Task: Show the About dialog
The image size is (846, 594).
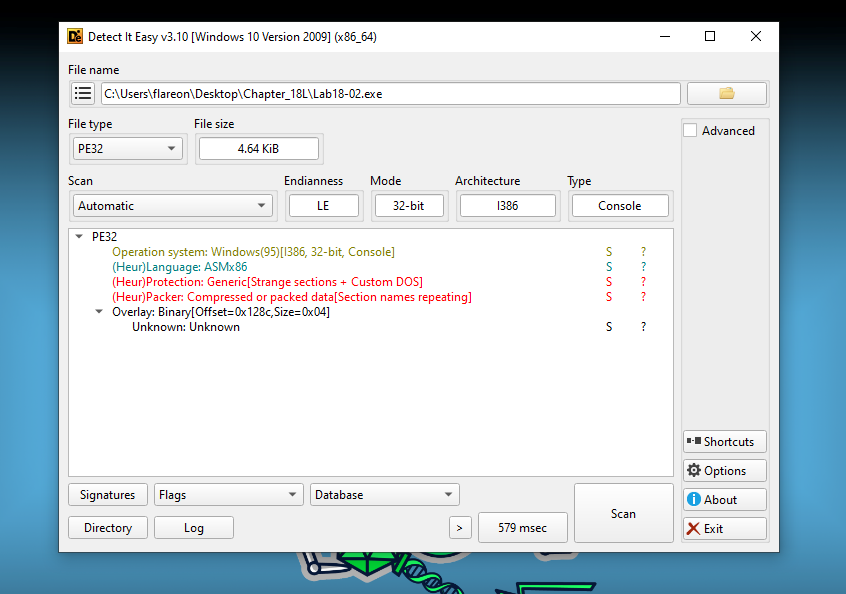Action: 725,500
